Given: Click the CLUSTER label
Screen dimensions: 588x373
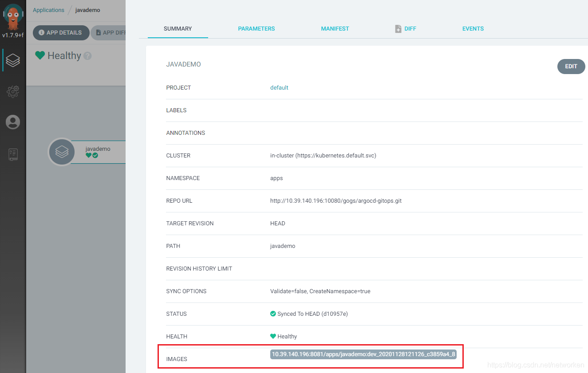Looking at the screenshot, I should (178, 155).
